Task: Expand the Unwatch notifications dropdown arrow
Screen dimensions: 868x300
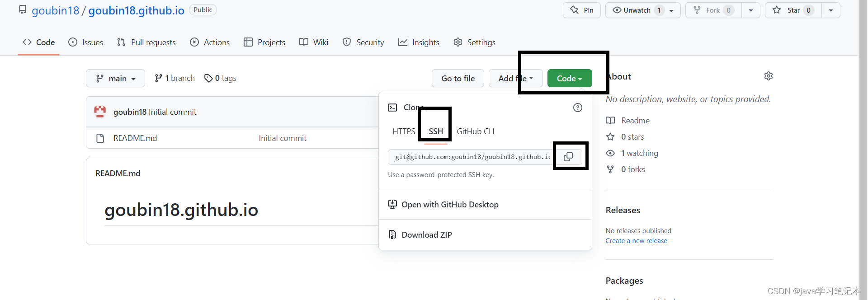Action: [672, 10]
